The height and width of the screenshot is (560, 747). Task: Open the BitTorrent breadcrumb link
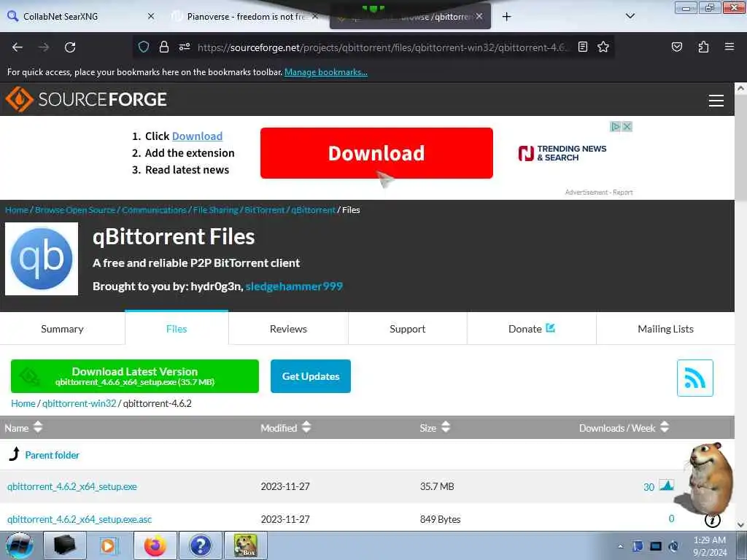coord(264,209)
